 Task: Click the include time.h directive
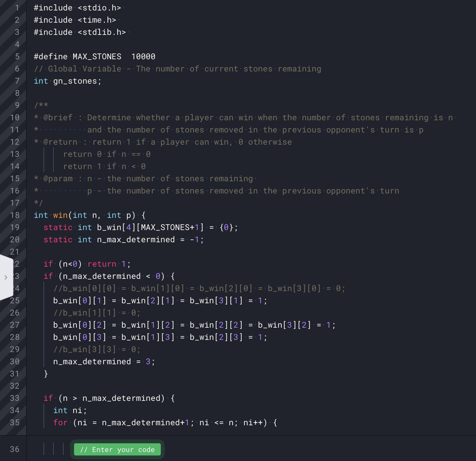pos(76,20)
